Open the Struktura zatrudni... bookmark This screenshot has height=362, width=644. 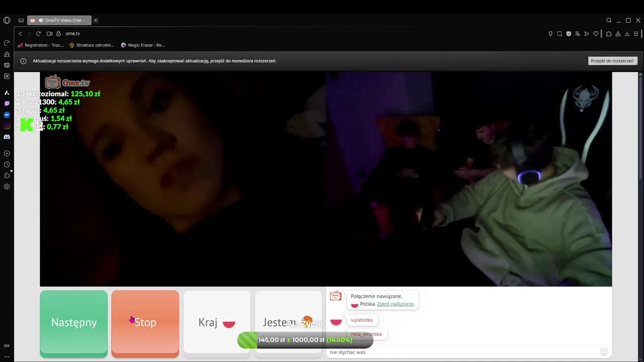(x=92, y=45)
